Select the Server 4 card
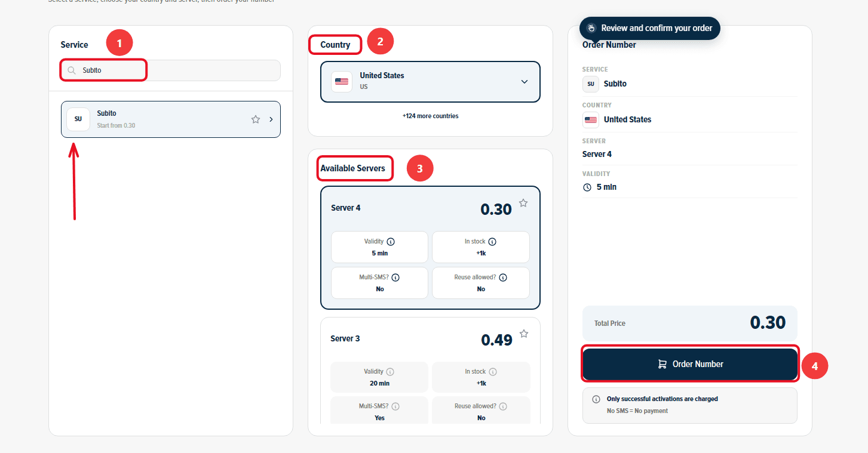 [x=430, y=248]
